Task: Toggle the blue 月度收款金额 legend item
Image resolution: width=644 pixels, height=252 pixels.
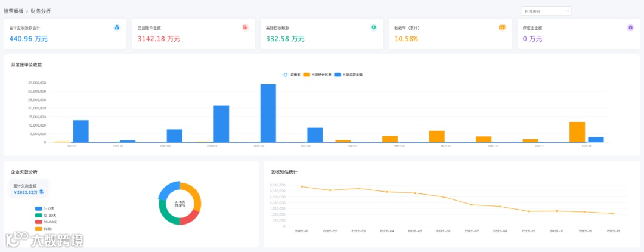Action: (x=348, y=75)
